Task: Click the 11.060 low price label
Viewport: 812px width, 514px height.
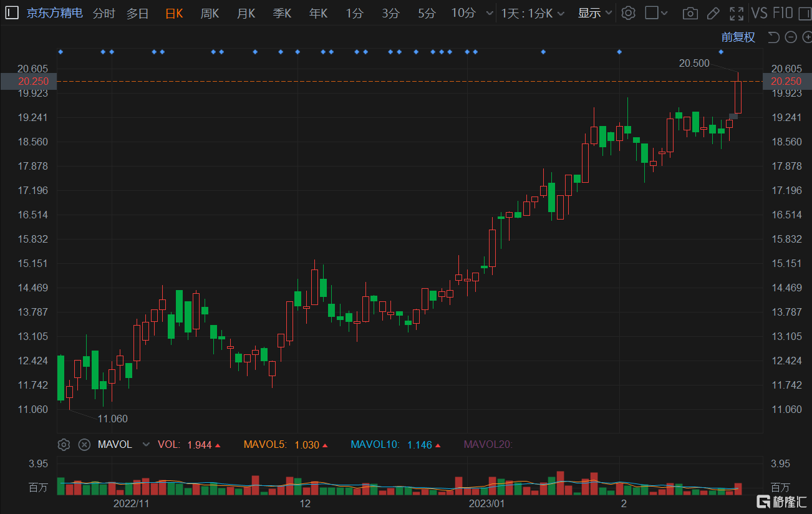Action: [113, 419]
